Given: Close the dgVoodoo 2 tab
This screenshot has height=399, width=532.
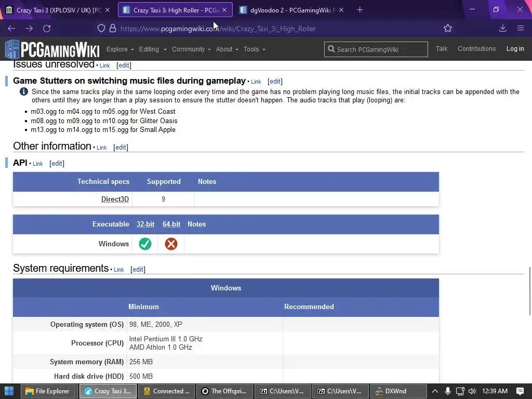Looking at the screenshot, I should 341,10.
